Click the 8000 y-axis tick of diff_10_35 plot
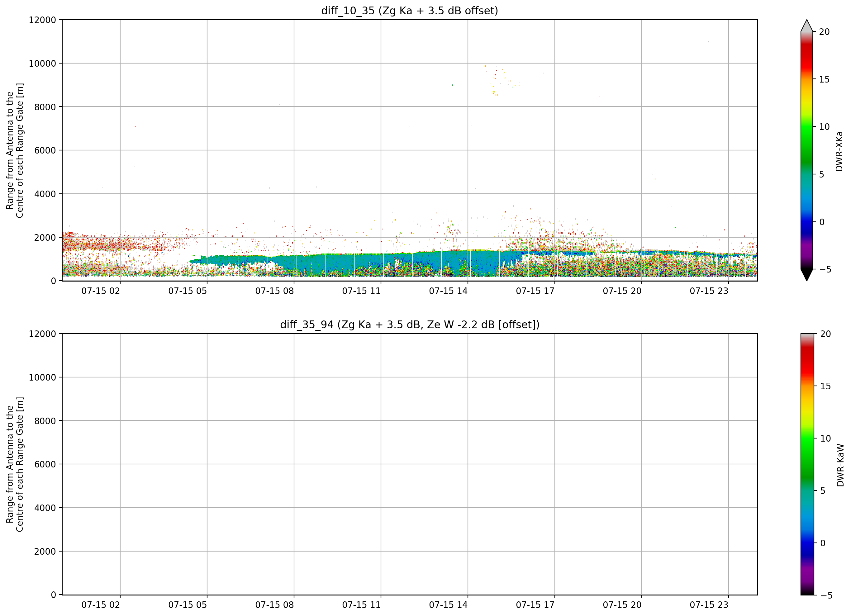 pos(45,107)
